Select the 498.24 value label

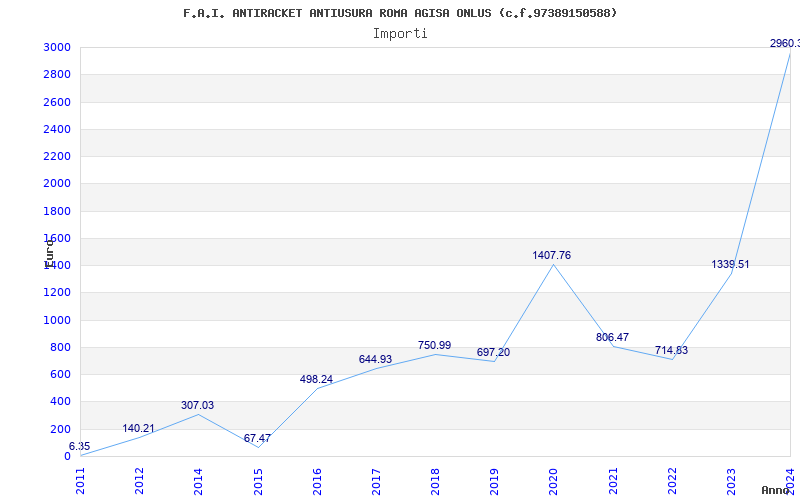click(x=316, y=379)
